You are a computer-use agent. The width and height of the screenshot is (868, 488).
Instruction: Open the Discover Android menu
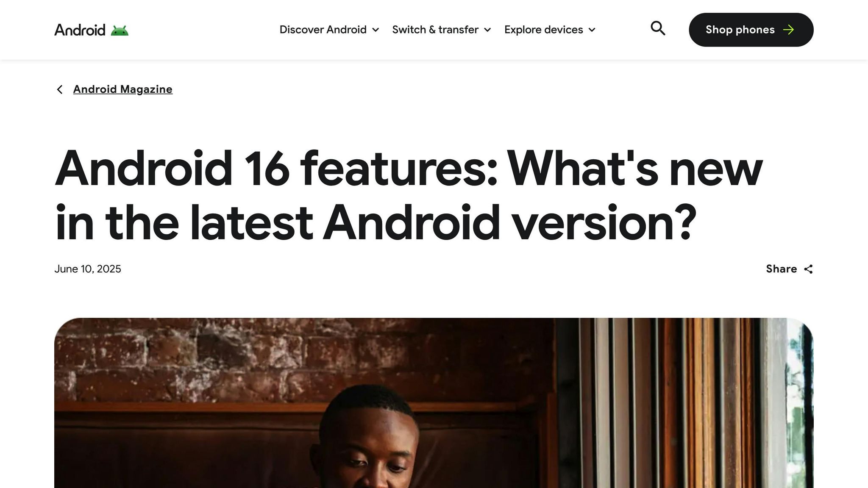click(x=329, y=30)
